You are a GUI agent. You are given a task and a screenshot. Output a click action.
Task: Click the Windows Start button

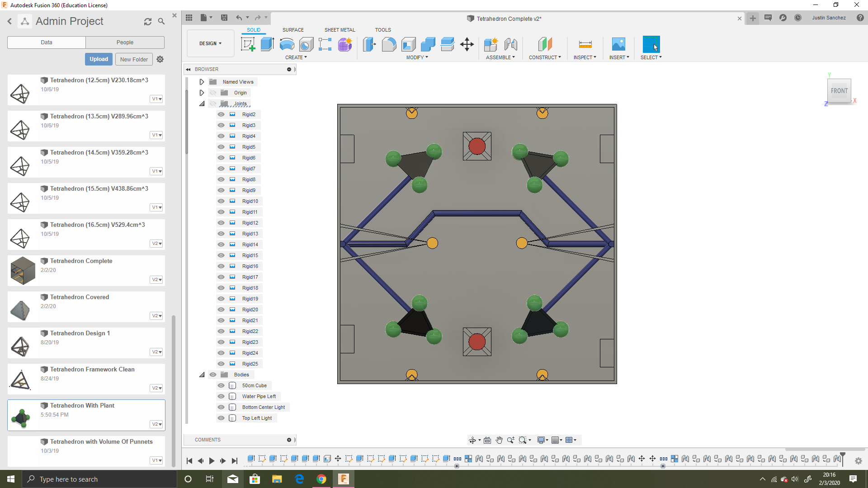click(x=11, y=479)
